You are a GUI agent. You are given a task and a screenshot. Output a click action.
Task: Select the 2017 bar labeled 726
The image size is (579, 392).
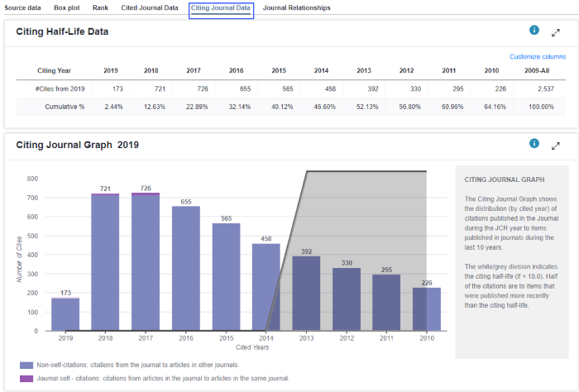[x=146, y=261]
